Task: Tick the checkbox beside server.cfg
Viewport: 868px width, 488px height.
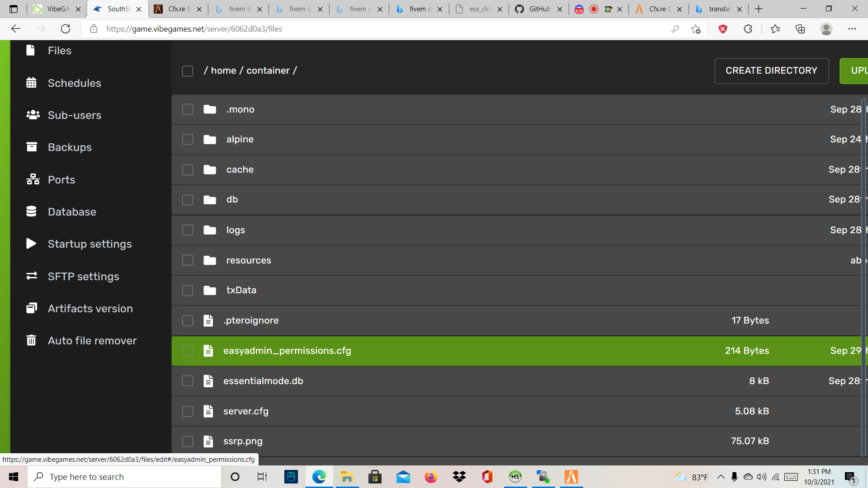Action: pos(188,411)
